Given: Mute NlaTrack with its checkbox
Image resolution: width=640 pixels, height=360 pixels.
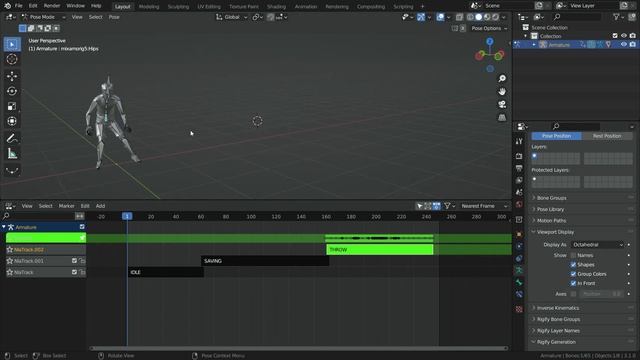Looking at the screenshot, I should tap(74, 272).
